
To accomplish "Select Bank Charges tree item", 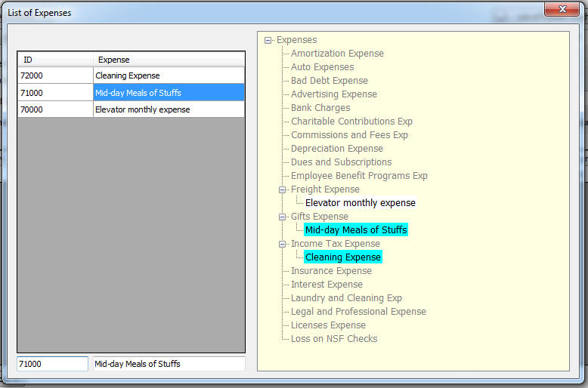I will click(320, 108).
